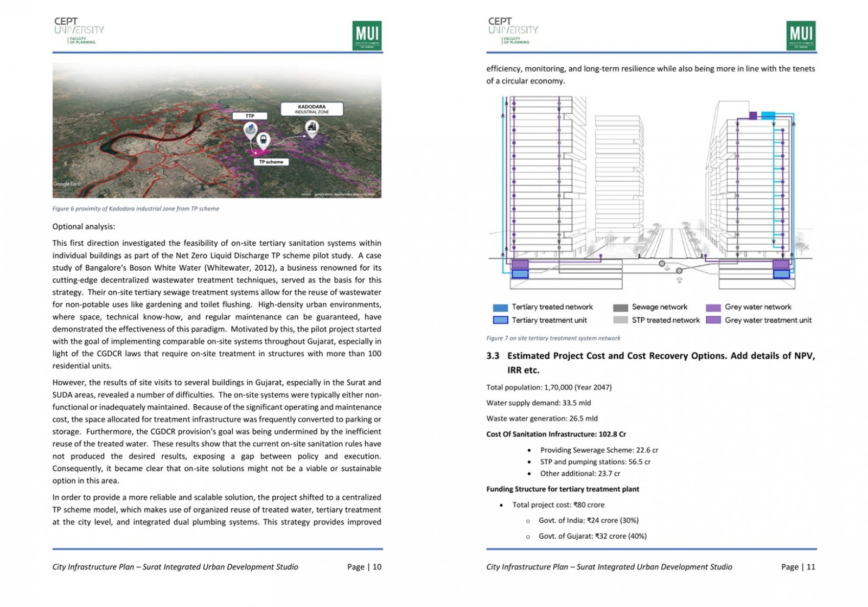Click the MUI logo on page 10
The image size is (868, 607).
pos(367,35)
